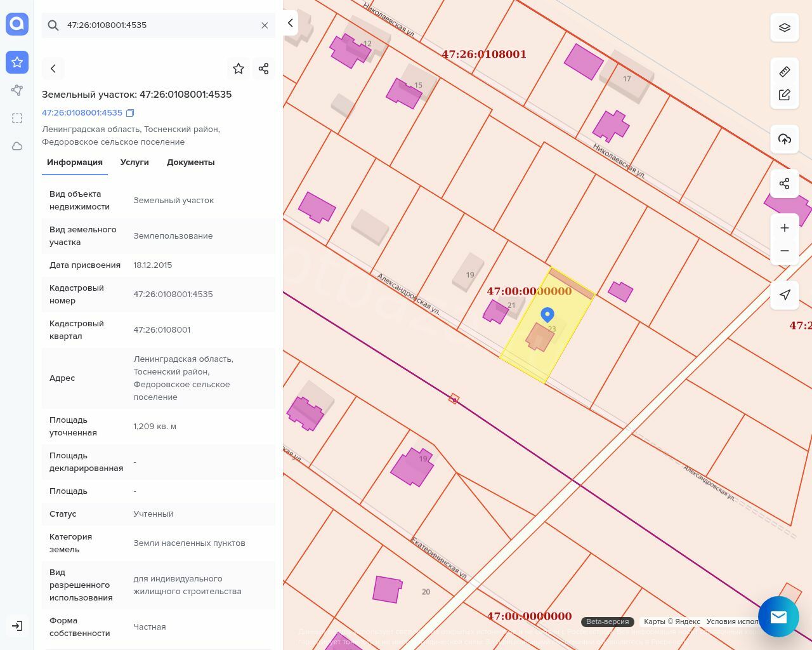Open favorites in left sidebar
812x650 pixels.
click(17, 62)
